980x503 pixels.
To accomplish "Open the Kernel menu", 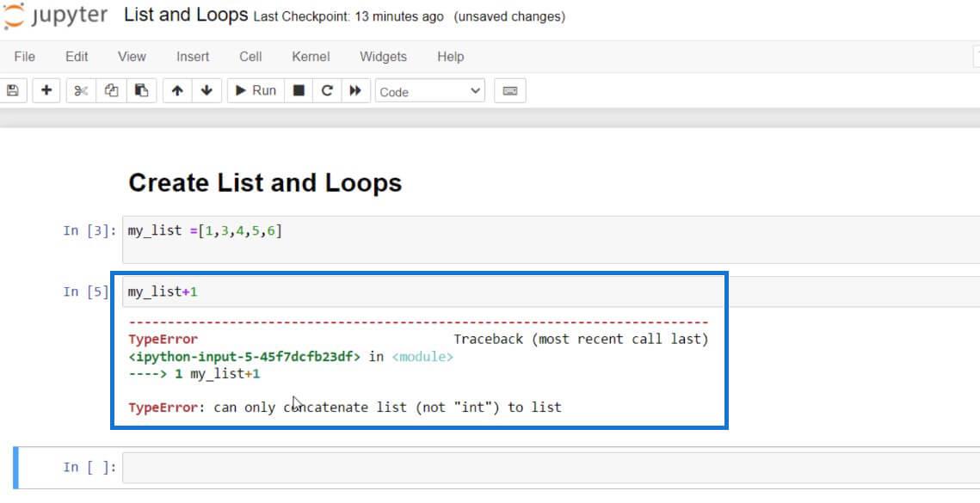I will [311, 57].
